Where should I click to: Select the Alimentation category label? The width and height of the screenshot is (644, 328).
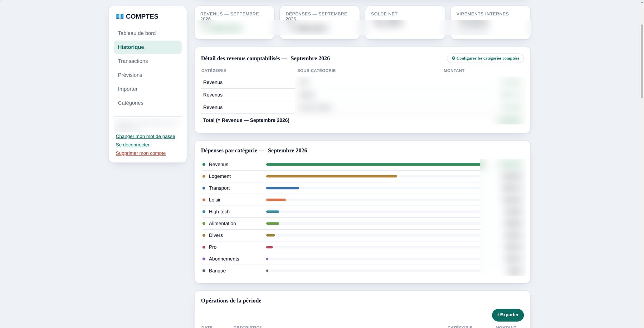(222, 224)
